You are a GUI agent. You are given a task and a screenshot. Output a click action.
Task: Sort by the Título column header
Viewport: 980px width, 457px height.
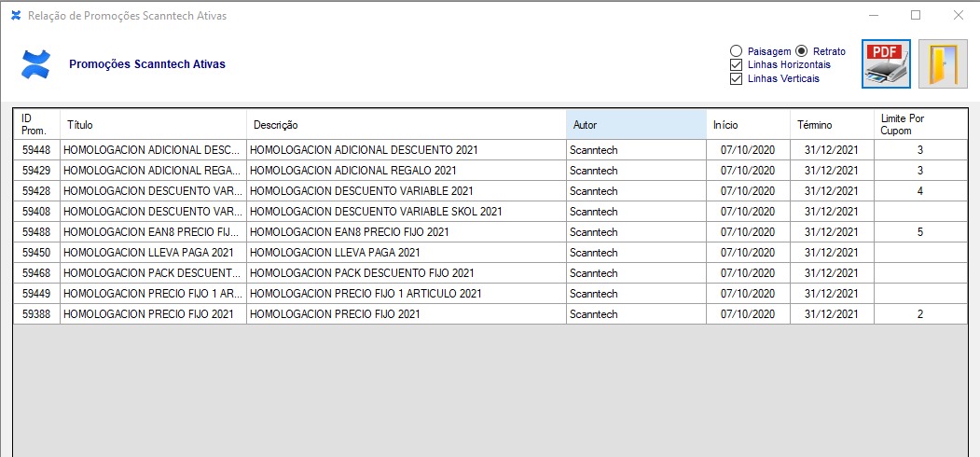153,124
